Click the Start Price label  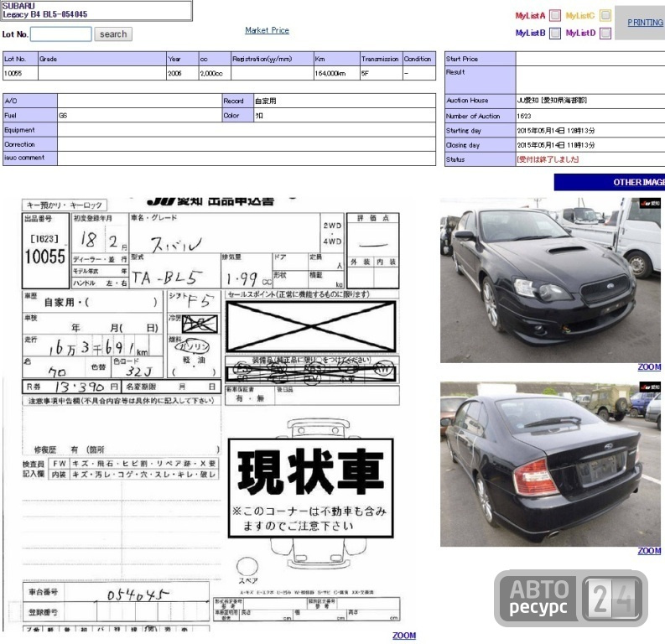480,59
